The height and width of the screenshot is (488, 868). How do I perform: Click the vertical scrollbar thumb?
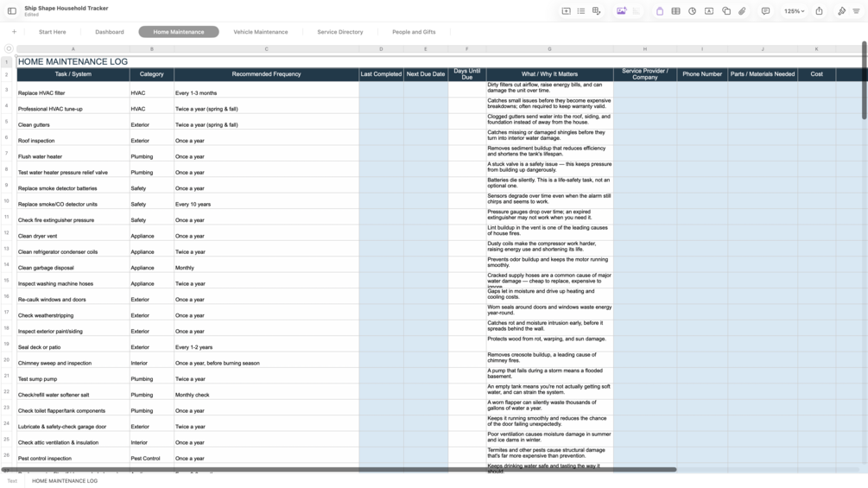865,80
